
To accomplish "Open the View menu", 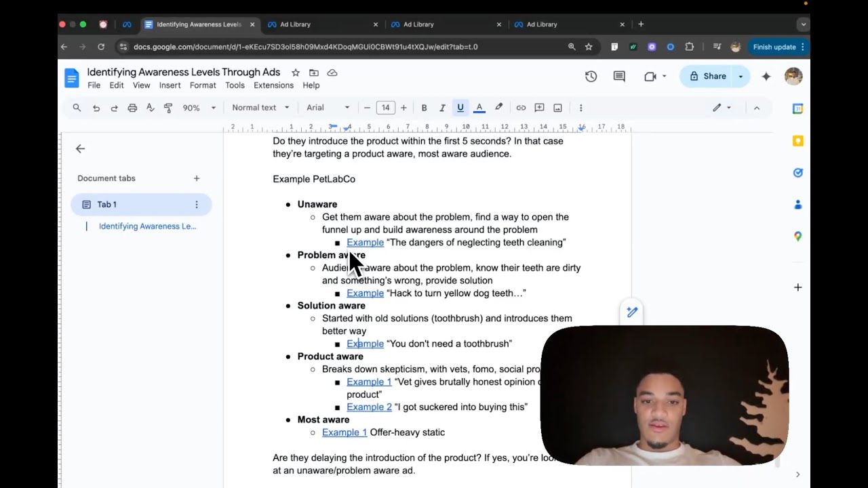I will [141, 85].
